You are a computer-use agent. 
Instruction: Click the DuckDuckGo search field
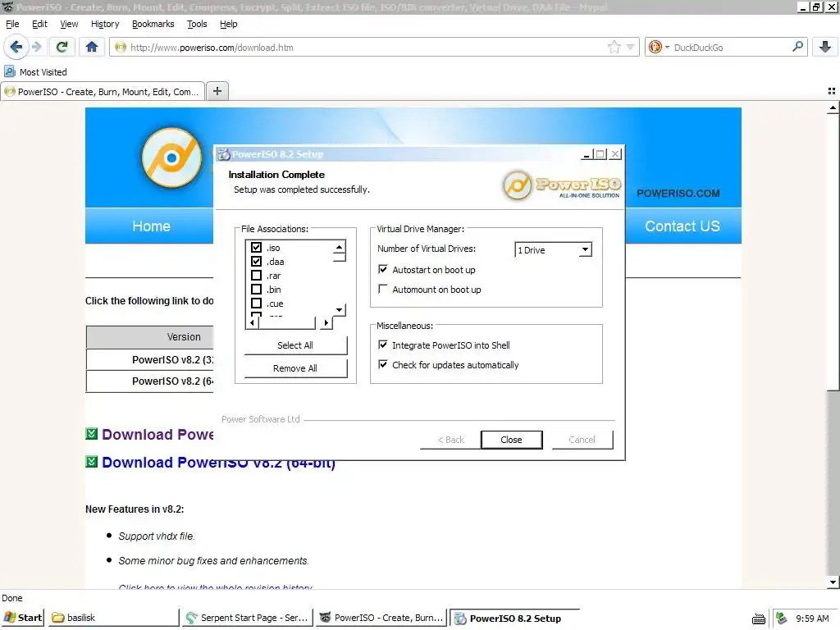pos(731,47)
